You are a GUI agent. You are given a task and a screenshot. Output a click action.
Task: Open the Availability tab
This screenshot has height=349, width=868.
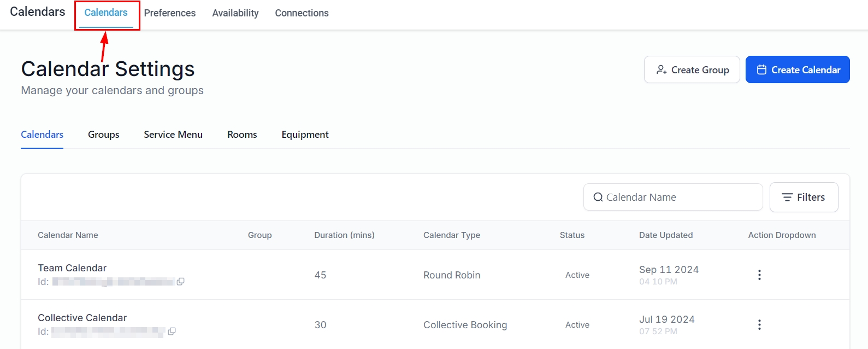[x=235, y=13]
